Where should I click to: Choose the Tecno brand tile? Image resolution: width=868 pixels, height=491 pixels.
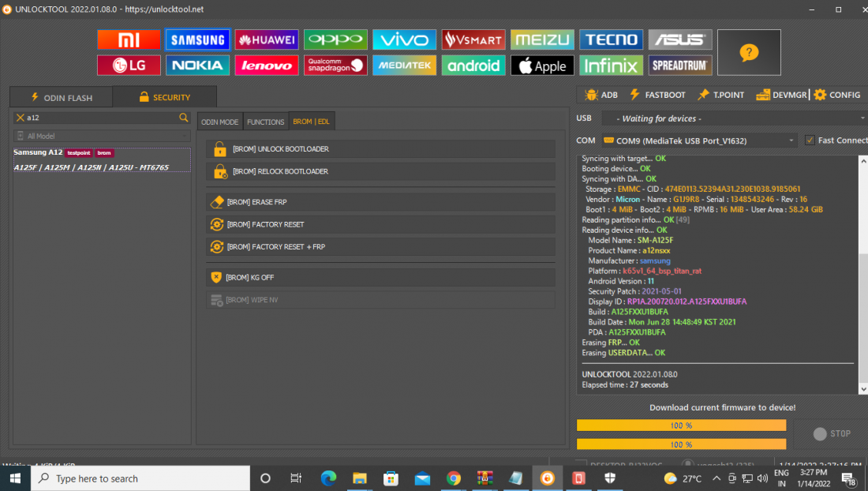click(611, 39)
